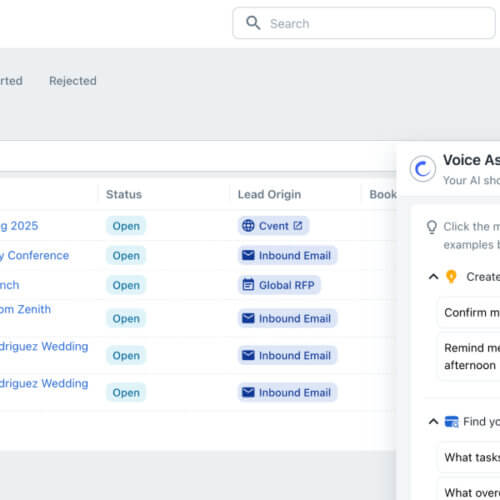The image size is (500, 500).
Task: Sort by the Lead Origin column header
Action: (x=269, y=194)
